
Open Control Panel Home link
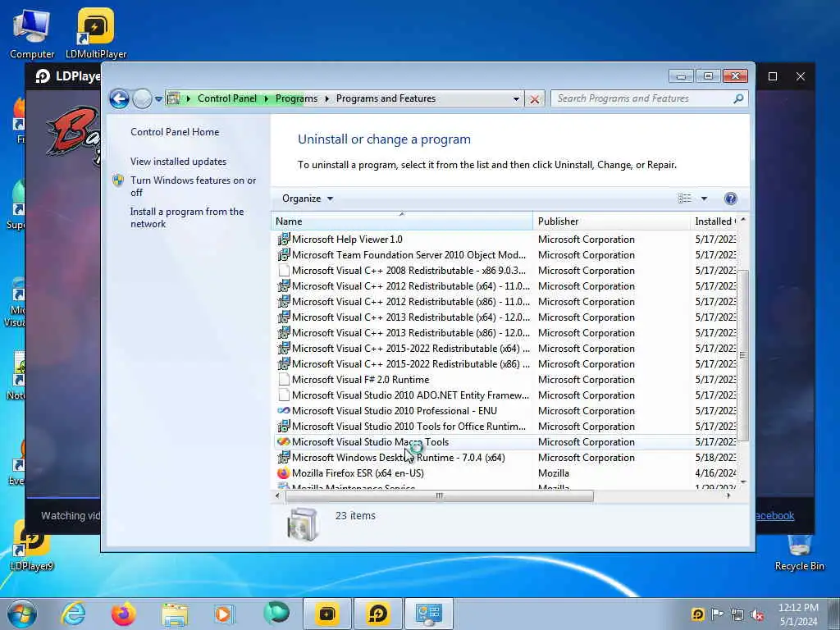coord(175,132)
